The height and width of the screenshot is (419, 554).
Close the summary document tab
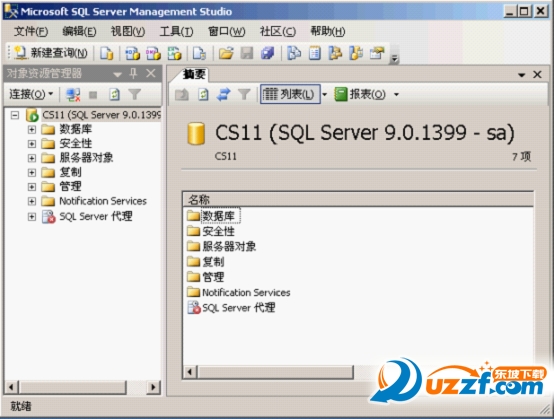tap(537, 75)
